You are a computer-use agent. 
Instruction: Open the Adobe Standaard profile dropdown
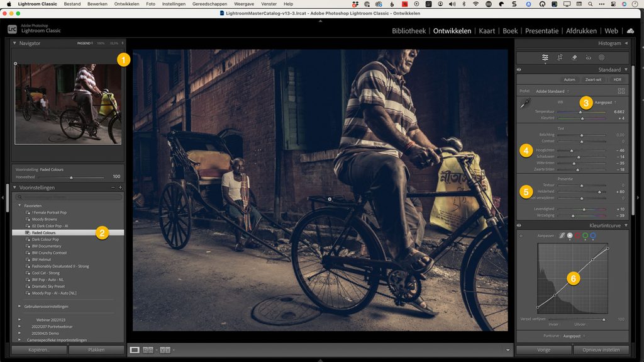552,91
